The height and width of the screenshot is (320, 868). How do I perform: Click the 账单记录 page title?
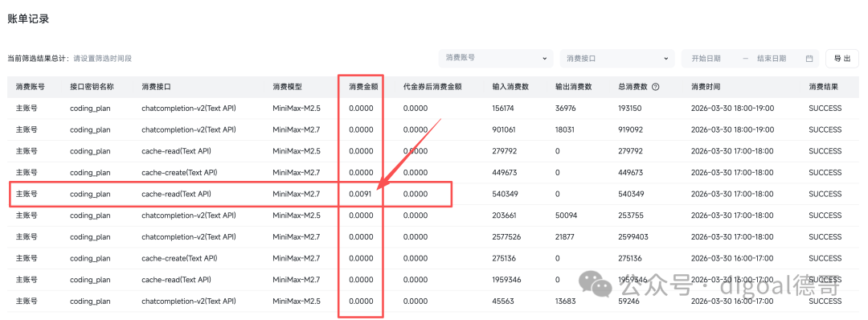tap(28, 18)
